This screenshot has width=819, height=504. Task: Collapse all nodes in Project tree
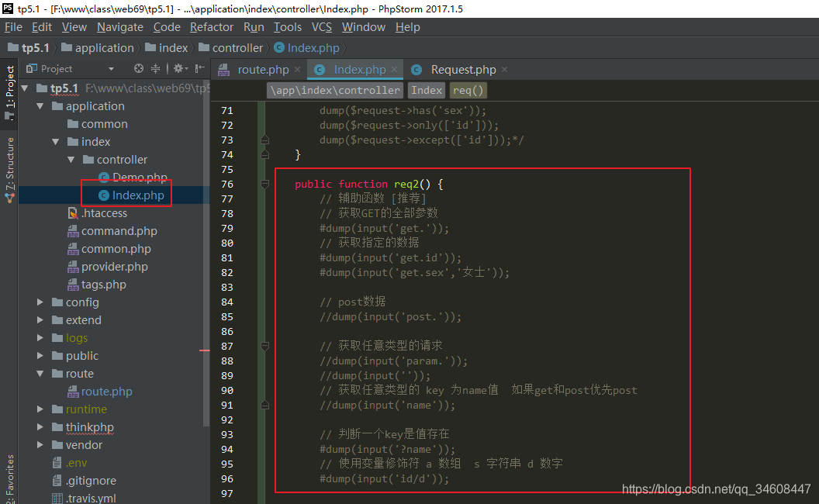point(154,68)
